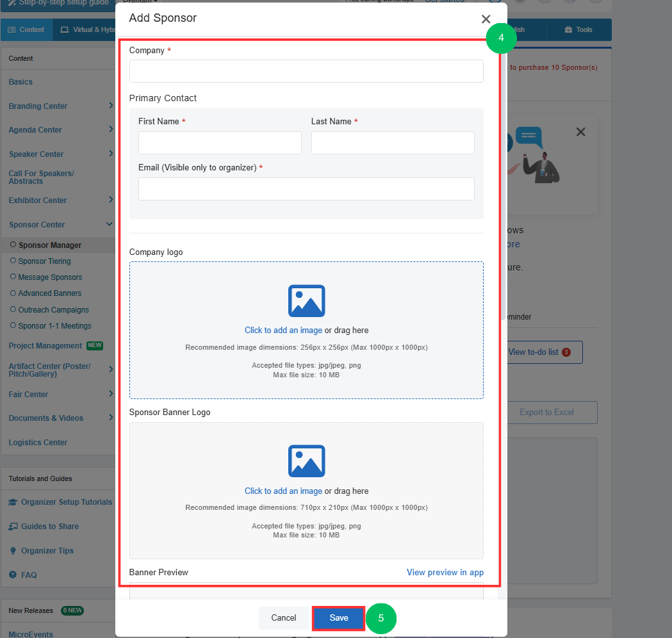Click the Sponsor Banner Logo image icon
The height and width of the screenshot is (638, 672).
[x=306, y=461]
